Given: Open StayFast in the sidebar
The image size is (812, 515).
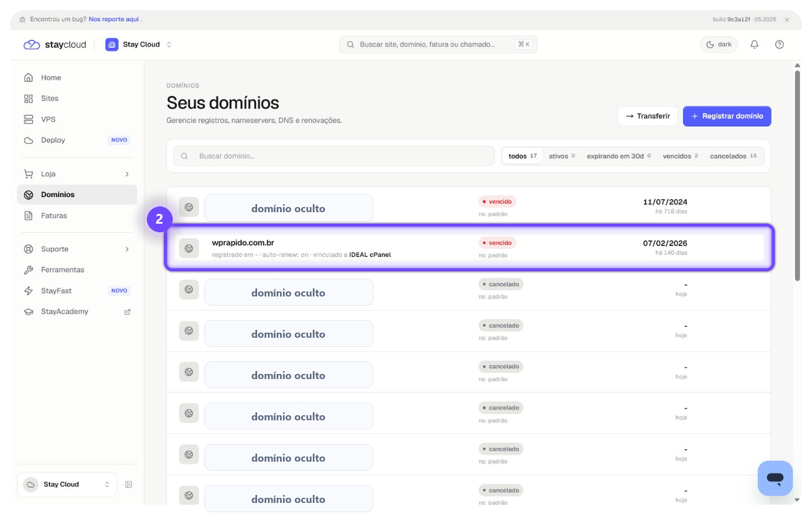Looking at the screenshot, I should pos(77,291).
